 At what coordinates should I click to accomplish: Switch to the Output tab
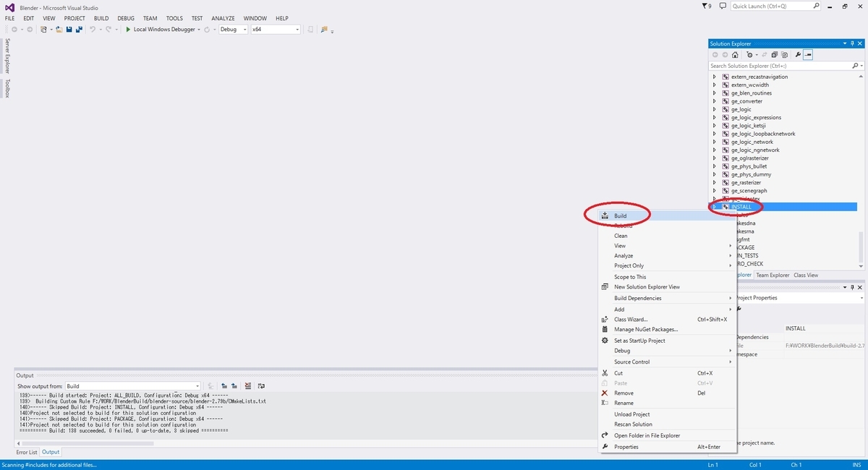tap(51, 452)
